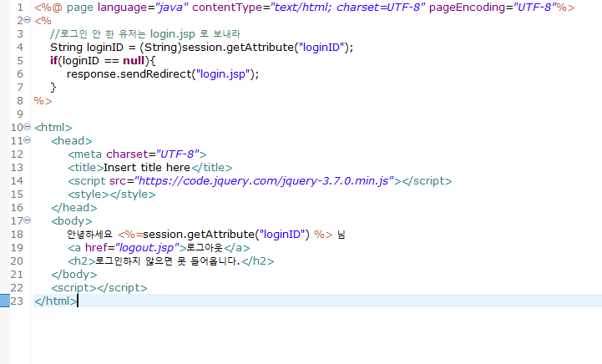Click the jQuery script URL
Image resolution: width=602 pixels, height=364 pixels.
264,181
